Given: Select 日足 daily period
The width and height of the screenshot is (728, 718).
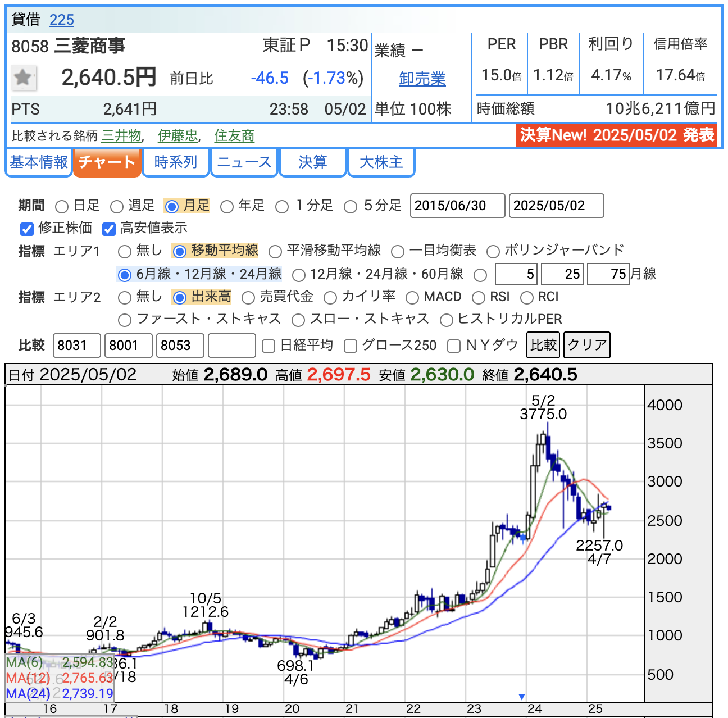Looking at the screenshot, I should tap(62, 206).
